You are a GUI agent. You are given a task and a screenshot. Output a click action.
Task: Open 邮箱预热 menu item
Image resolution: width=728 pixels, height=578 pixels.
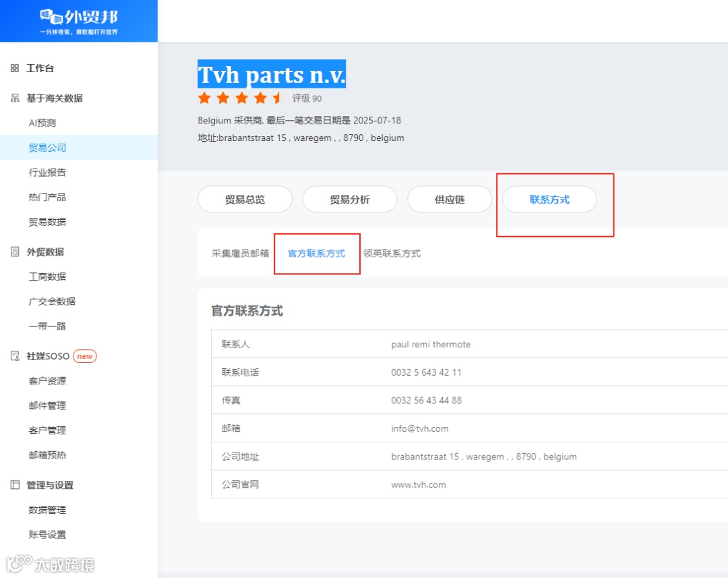[47, 455]
